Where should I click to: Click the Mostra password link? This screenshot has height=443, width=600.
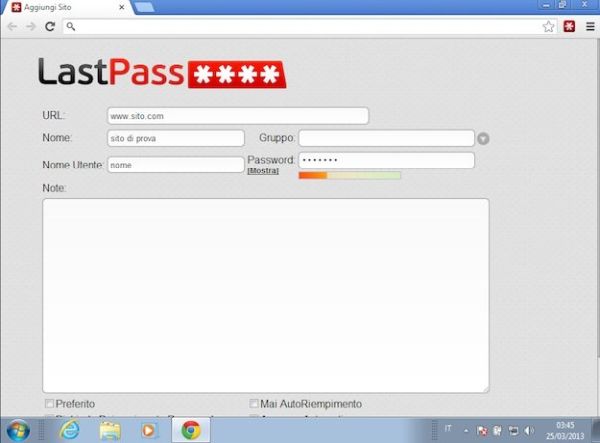[263, 171]
